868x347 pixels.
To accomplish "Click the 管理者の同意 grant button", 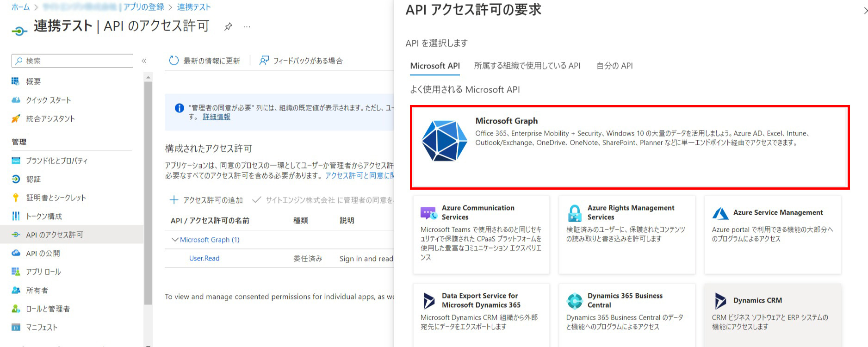I will coord(323,200).
